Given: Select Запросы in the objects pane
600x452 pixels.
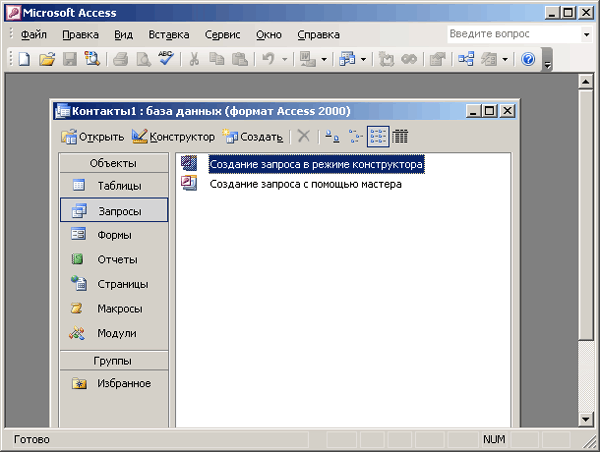Looking at the screenshot, I should pyautogui.click(x=114, y=210).
